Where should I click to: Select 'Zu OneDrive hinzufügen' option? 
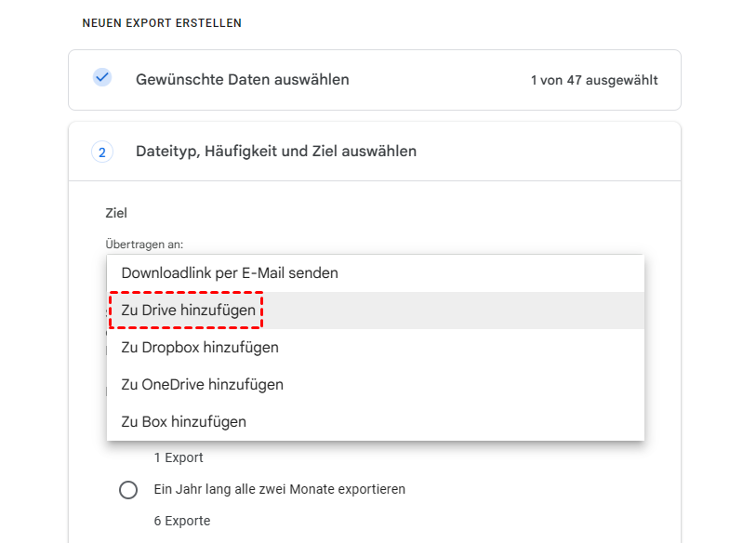(202, 385)
